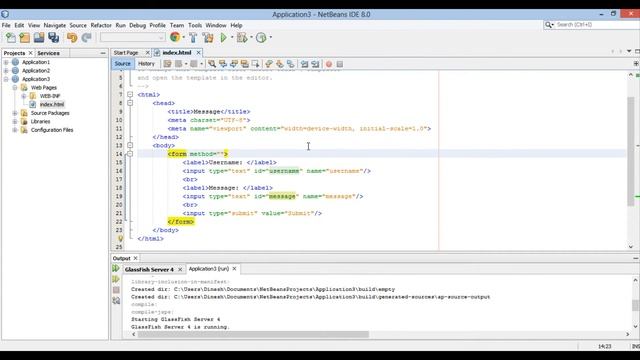Collapse the Application3 project node
640x360 pixels.
[6, 79]
